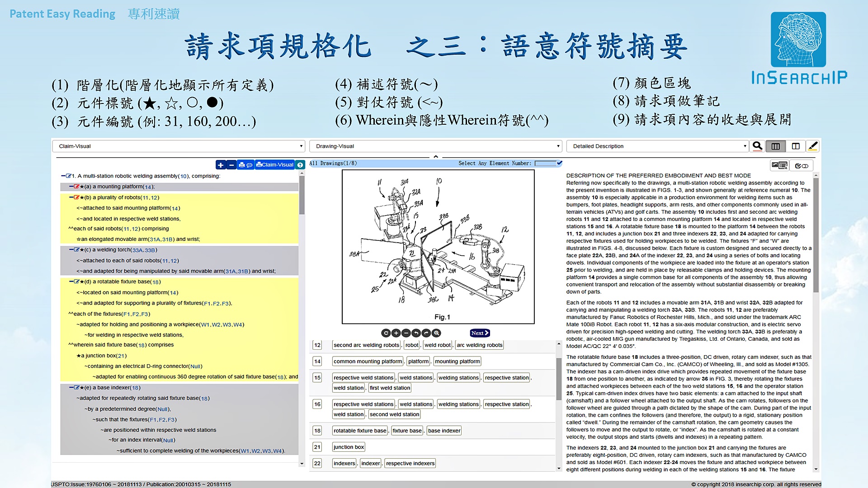Select element number 21 box
The width and height of the screenshot is (868, 488).
[317, 447]
